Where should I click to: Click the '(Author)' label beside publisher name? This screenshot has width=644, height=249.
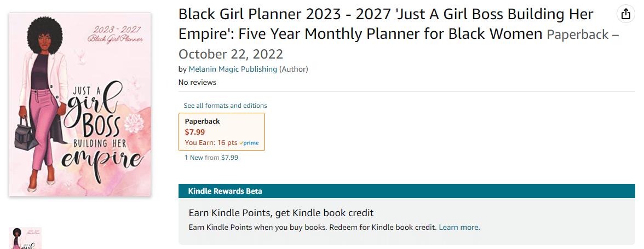pyautogui.click(x=294, y=69)
